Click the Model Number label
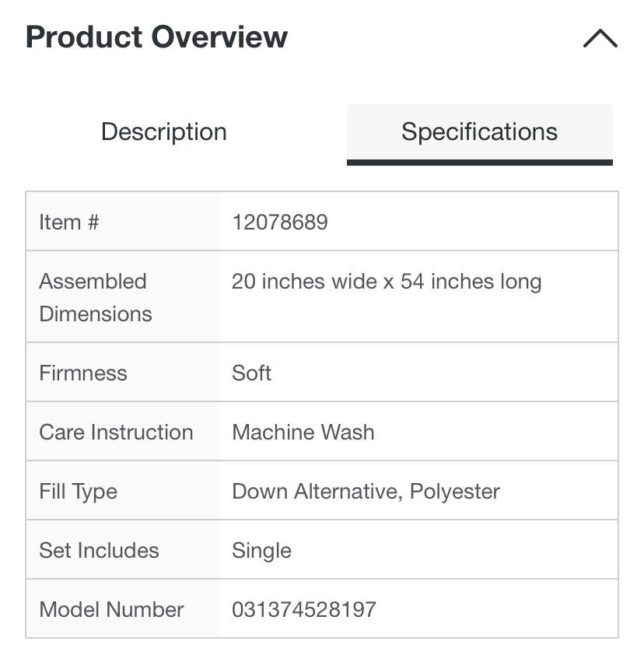 coord(111,609)
